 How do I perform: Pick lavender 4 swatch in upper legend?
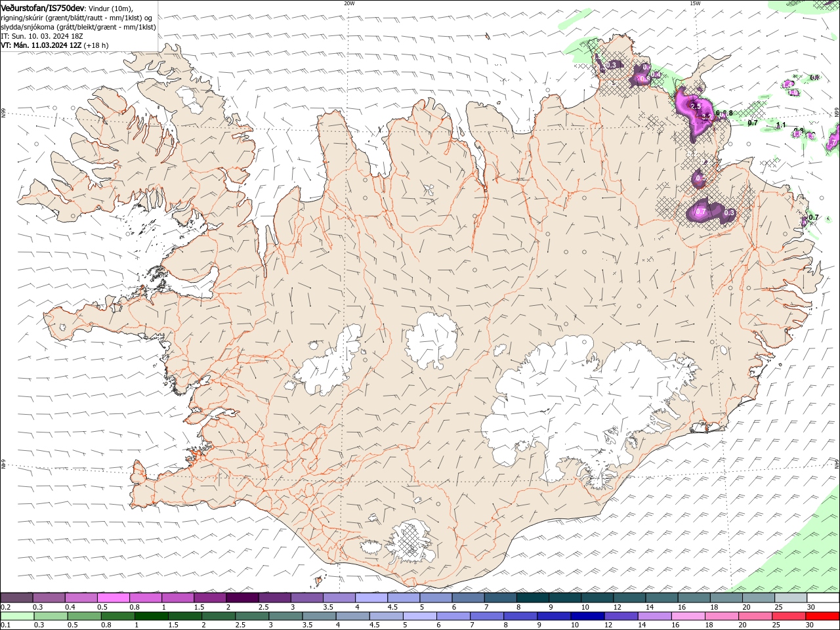[x=371, y=598]
